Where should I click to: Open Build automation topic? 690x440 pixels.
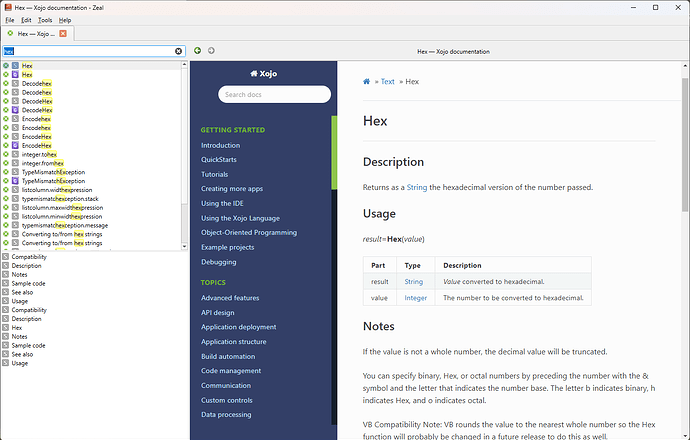(x=228, y=356)
